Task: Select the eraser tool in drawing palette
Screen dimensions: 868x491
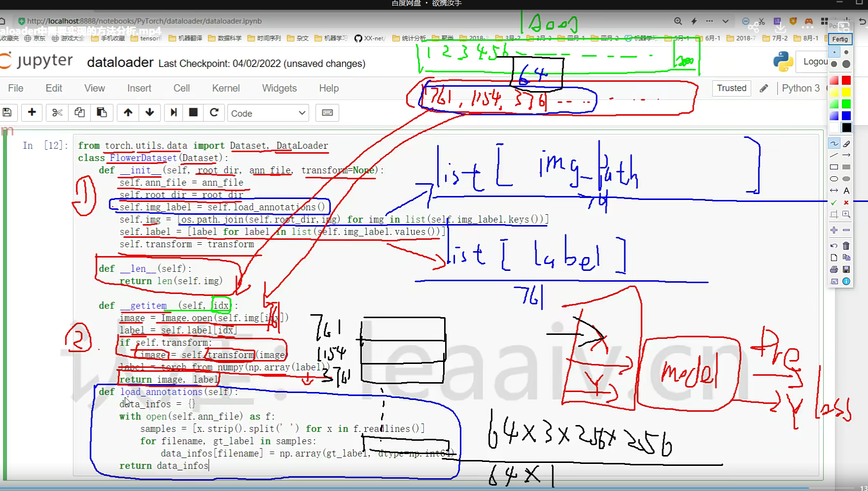Action: pos(846,144)
